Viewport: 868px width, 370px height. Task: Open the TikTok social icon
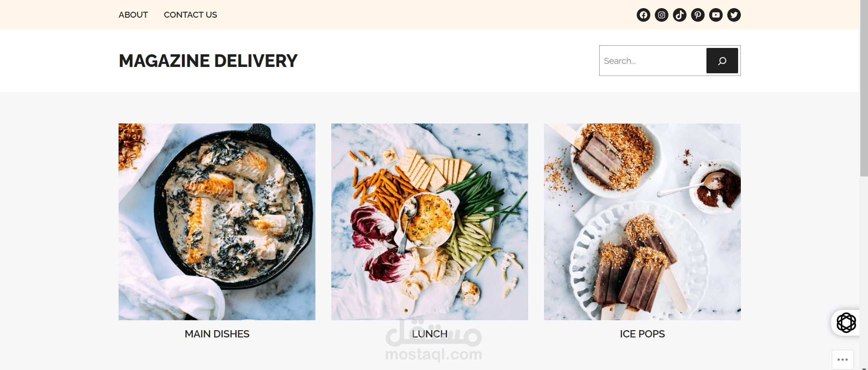[679, 15]
